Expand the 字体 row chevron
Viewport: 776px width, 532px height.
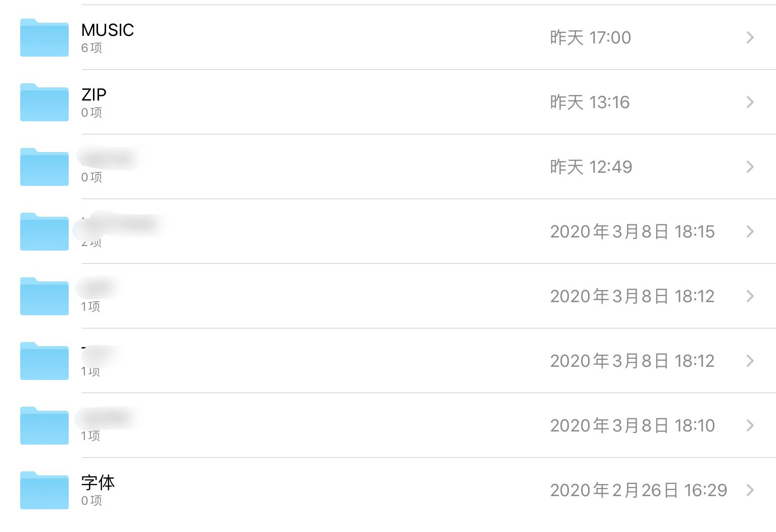pyautogui.click(x=750, y=490)
